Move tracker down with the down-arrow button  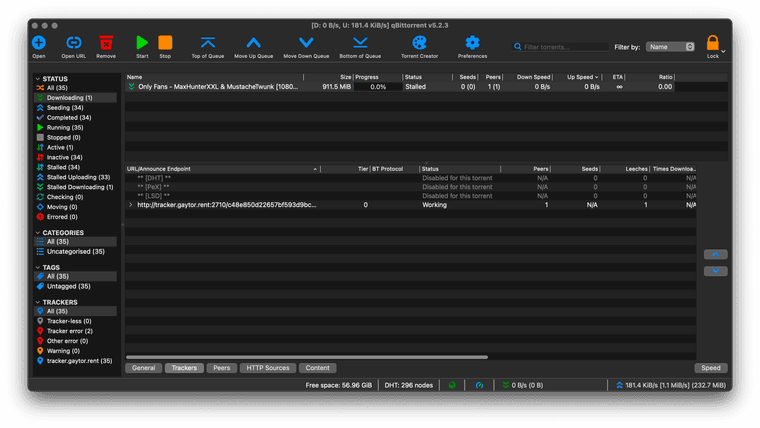click(x=715, y=271)
